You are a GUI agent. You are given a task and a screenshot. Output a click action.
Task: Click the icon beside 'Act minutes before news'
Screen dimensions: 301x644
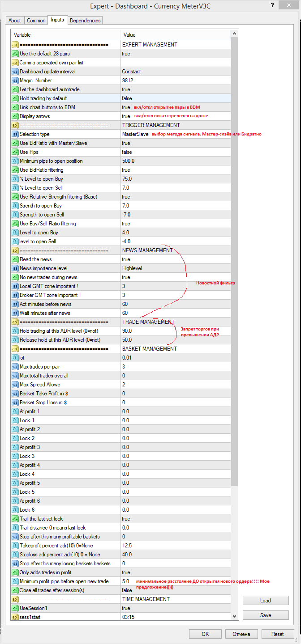tap(15, 304)
